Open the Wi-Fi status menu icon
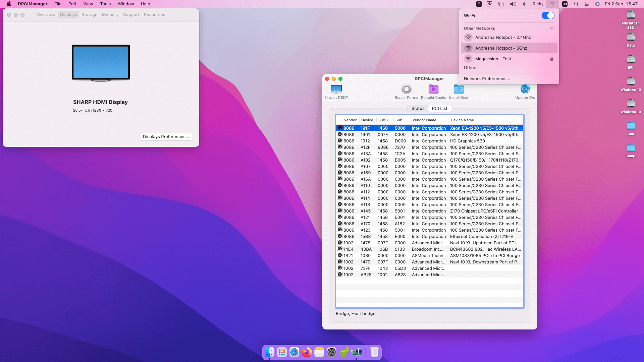Image resolution: width=644 pixels, height=362 pixels. [x=552, y=4]
